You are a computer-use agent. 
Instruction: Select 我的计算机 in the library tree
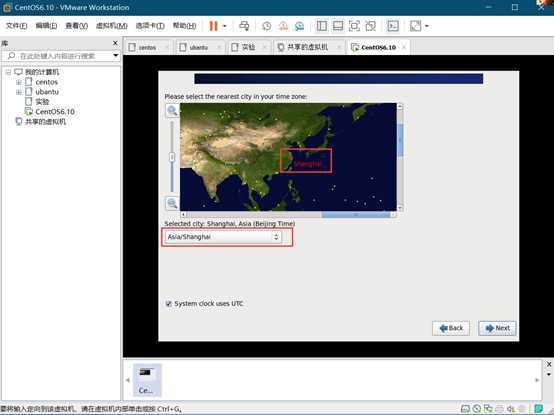pos(42,72)
